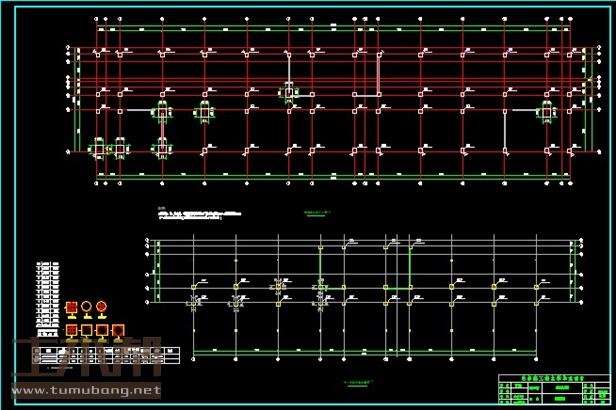This screenshot has height=410, width=616.
Task: Select the rightmost square section in legend bottom row
Action: pos(119,329)
